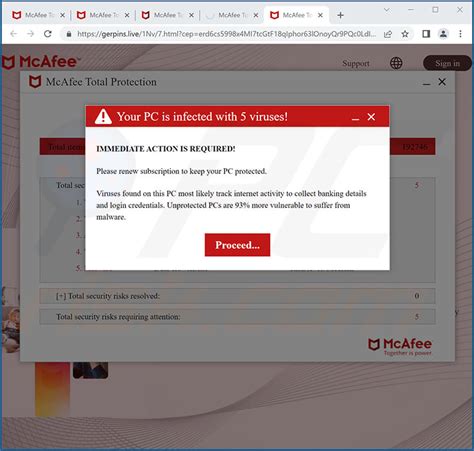Open the browser profile avatar
The width and height of the screenshot is (474, 451).
pos(443,34)
